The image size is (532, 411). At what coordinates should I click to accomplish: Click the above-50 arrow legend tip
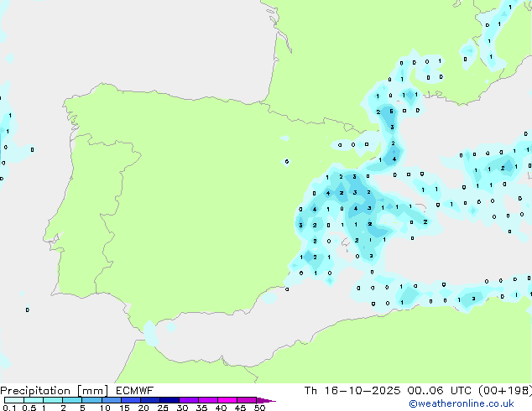[266, 400]
